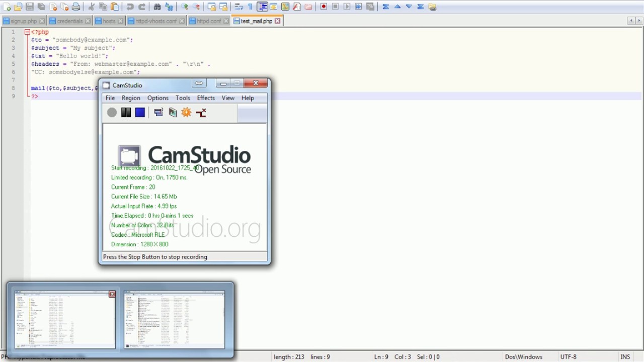The width and height of the screenshot is (644, 362).
Task: Toggle the indent guide button
Action: [262, 7]
